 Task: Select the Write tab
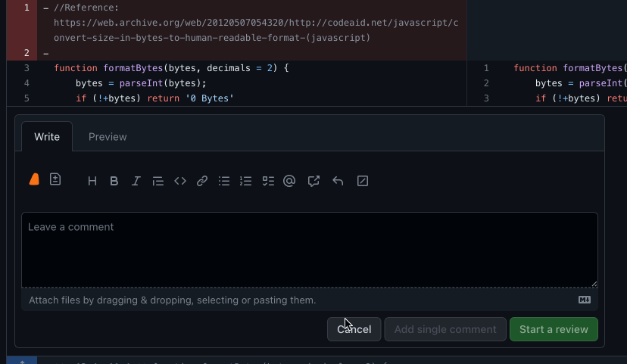point(47,137)
